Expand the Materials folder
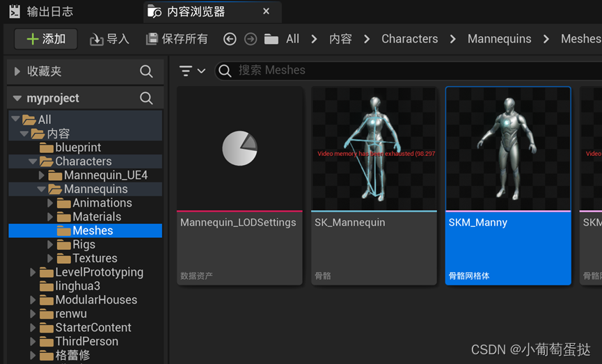602x364 pixels. [50, 216]
